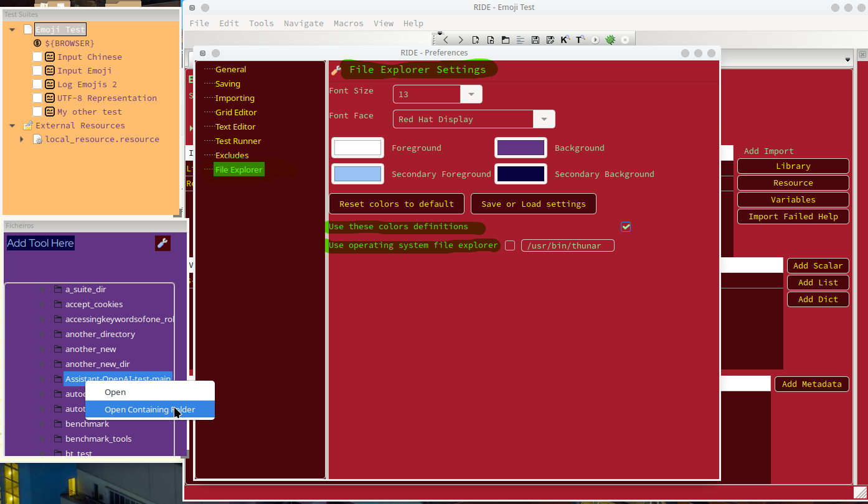Click the /usr/bin/thunar path field
868x504 pixels.
point(568,245)
